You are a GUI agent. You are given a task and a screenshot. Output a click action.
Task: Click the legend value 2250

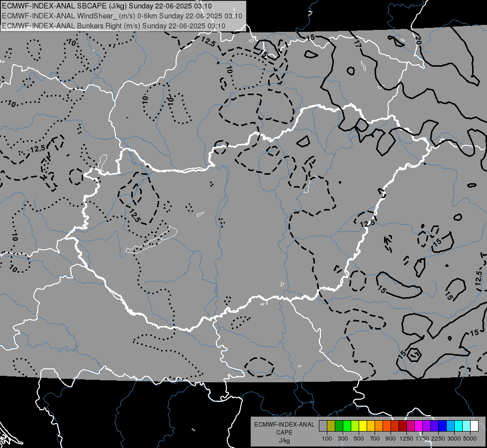pos(438,439)
